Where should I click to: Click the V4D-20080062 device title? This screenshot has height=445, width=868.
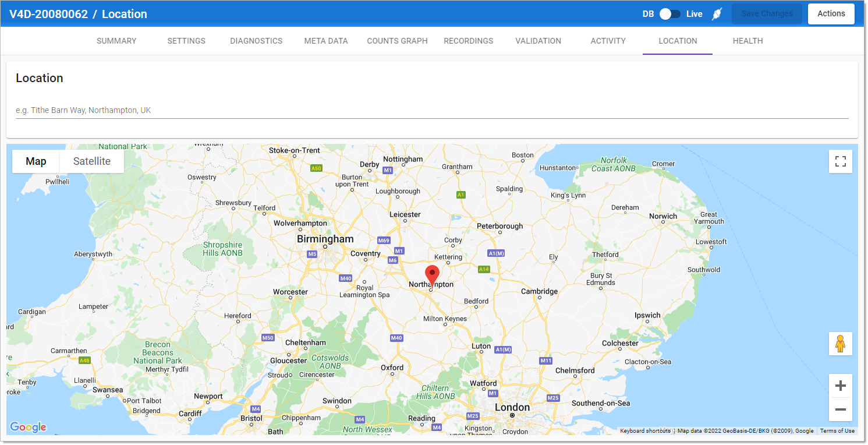click(x=48, y=14)
